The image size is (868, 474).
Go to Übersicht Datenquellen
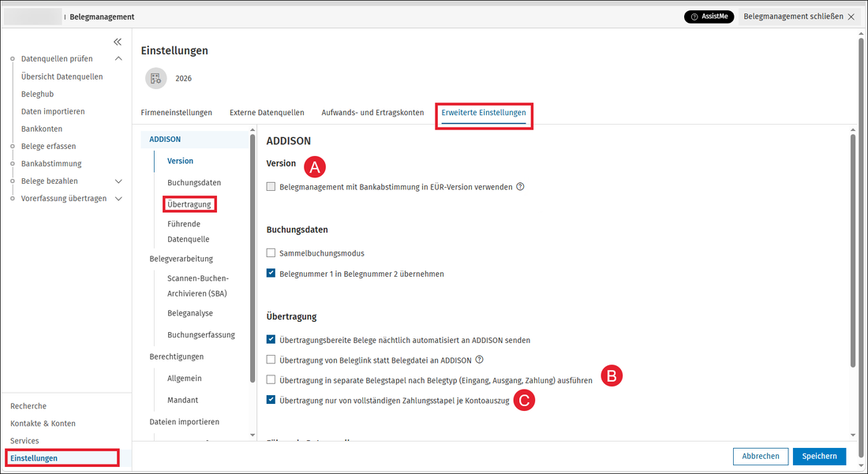(62, 77)
